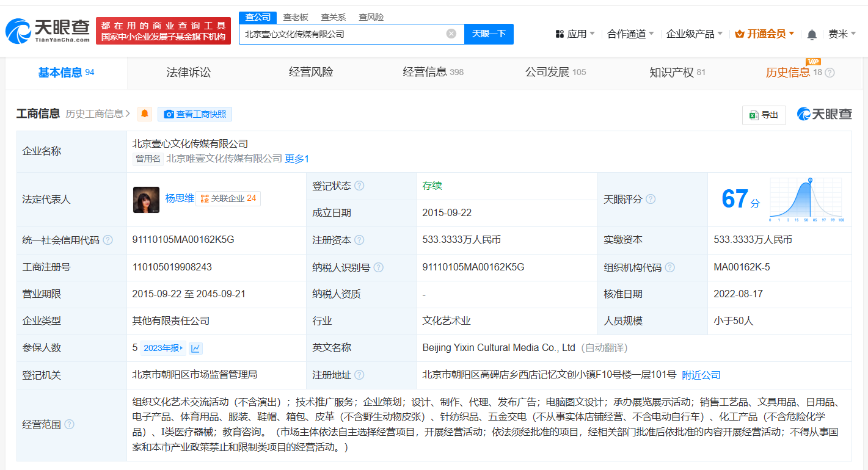Open legal representative 杨思维 link
The height and width of the screenshot is (470, 868).
click(180, 198)
